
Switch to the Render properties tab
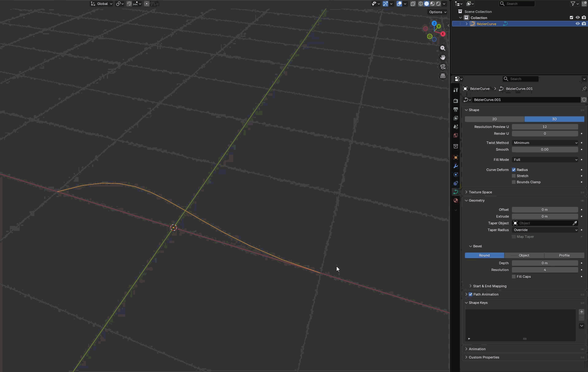click(456, 101)
